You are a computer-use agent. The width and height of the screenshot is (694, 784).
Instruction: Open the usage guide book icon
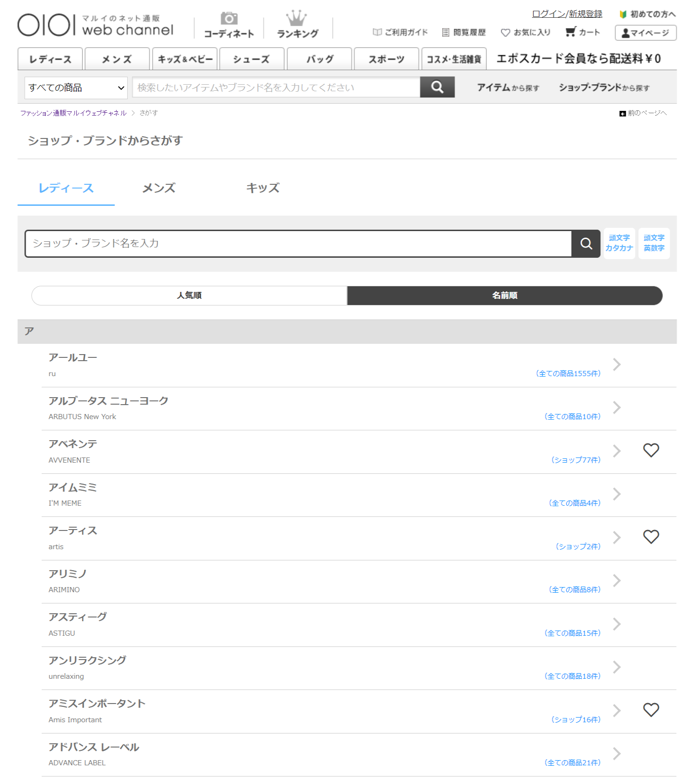click(377, 32)
